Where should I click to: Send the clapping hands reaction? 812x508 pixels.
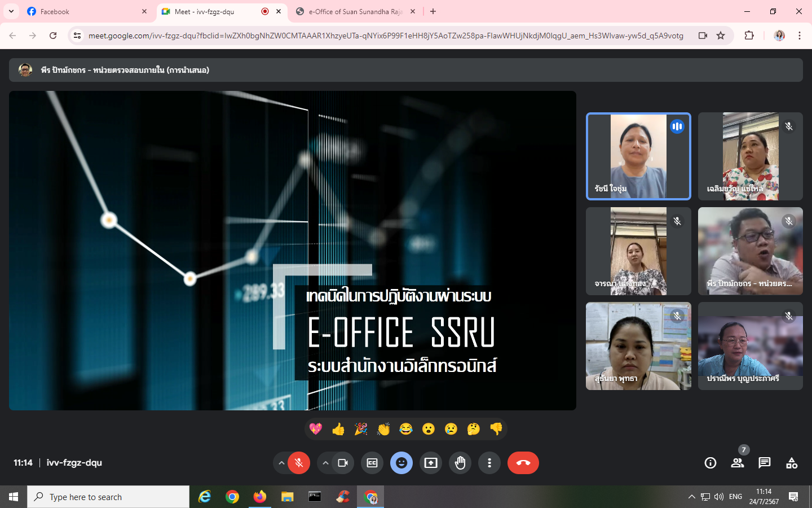[383, 429]
